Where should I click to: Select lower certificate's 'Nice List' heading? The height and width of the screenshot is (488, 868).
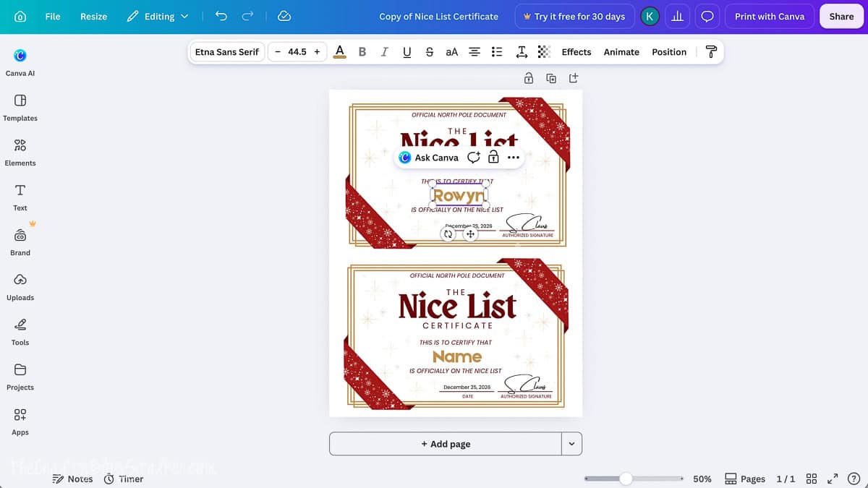(457, 306)
